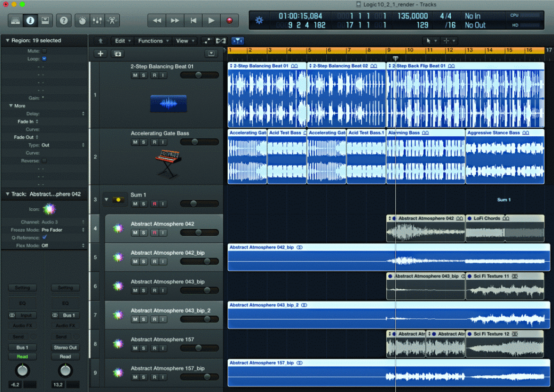Open the Functions menu
This screenshot has width=554, height=392.
[x=153, y=41]
